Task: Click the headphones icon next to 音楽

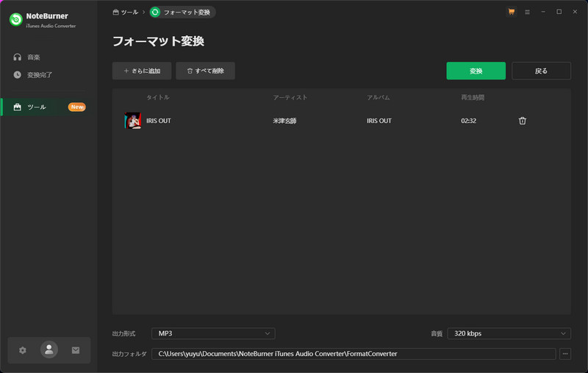Action: pyautogui.click(x=17, y=57)
